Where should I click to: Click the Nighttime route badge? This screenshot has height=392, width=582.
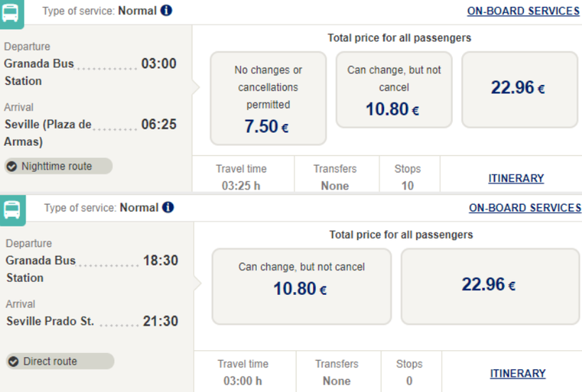tap(57, 167)
